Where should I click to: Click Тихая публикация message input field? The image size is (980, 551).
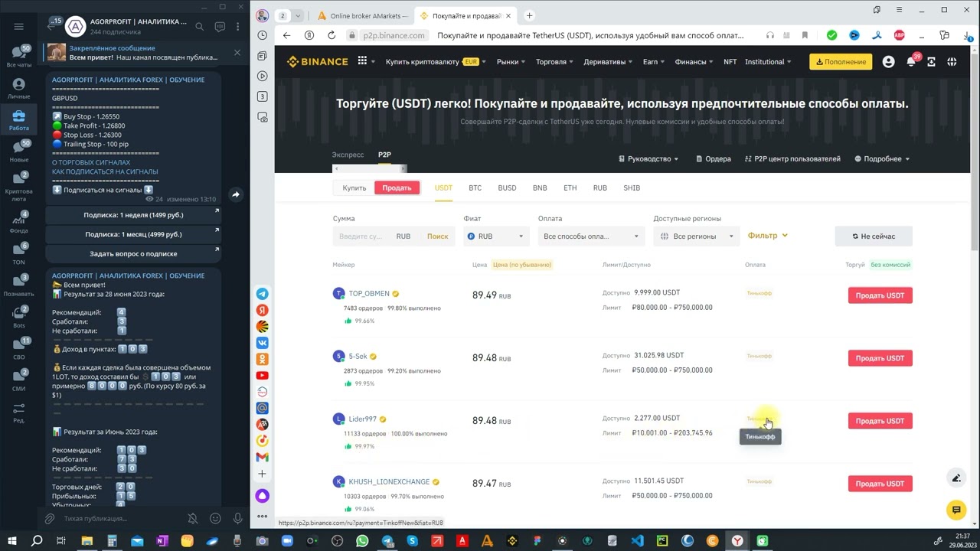(122, 519)
